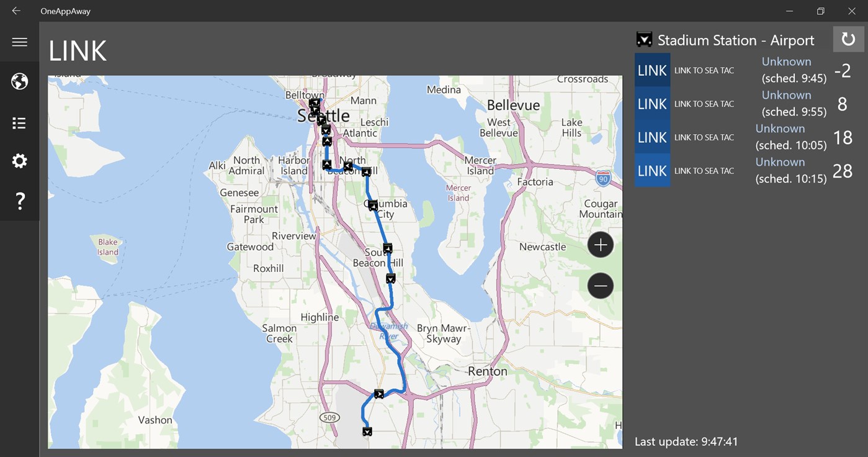Open the list view sidebar icon

(19, 123)
